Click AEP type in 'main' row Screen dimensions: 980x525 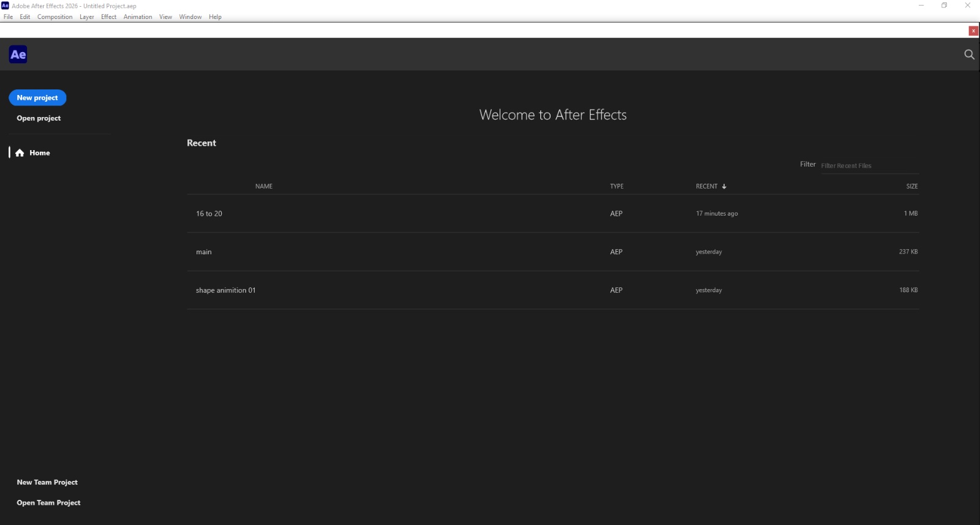tap(616, 252)
